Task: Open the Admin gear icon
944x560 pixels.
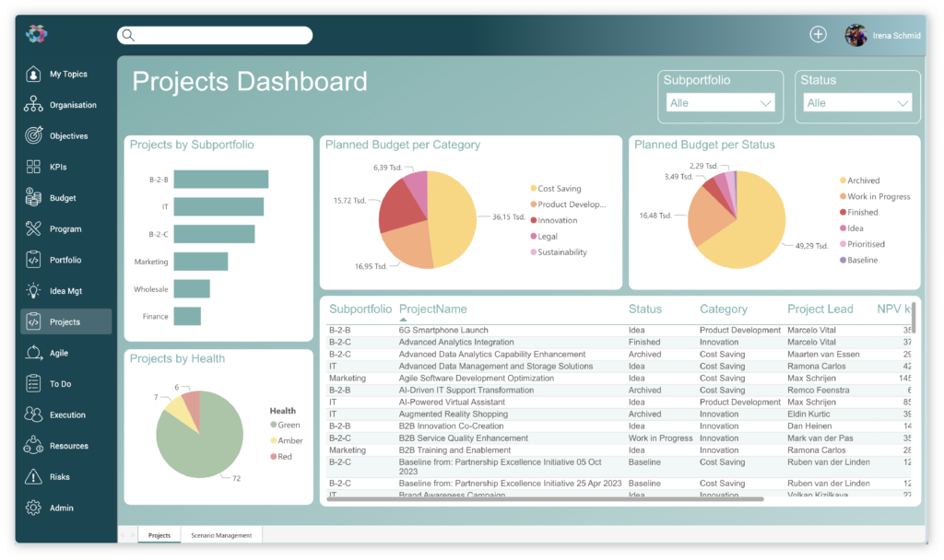Action: [x=33, y=507]
